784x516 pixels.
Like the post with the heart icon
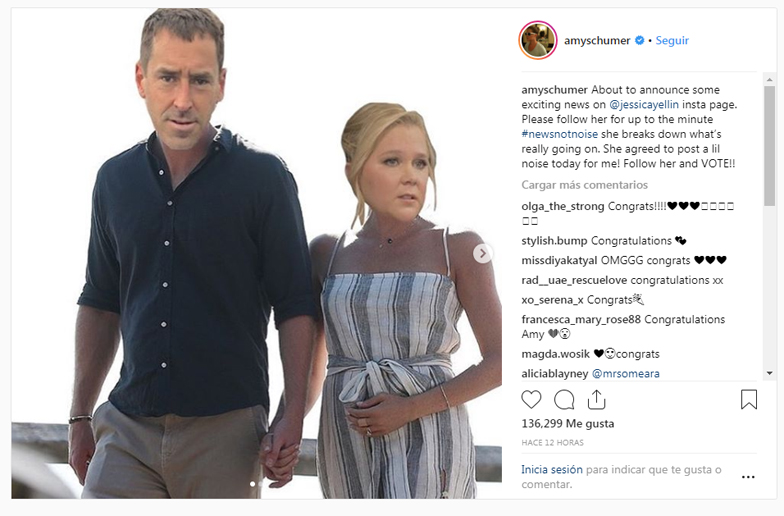(532, 400)
